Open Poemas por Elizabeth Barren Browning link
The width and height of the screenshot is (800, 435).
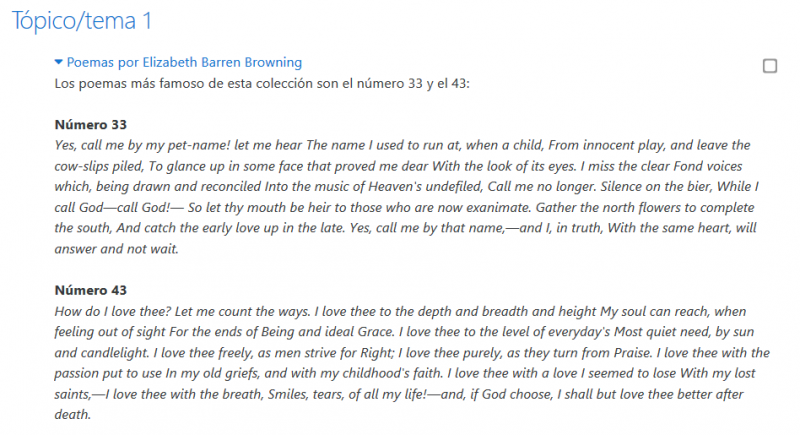pyautogui.click(x=184, y=63)
